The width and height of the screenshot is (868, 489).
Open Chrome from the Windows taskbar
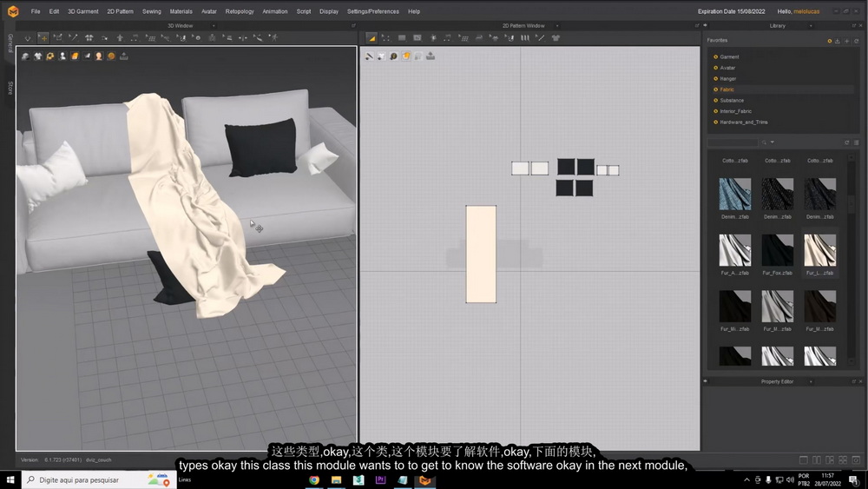pyautogui.click(x=314, y=479)
